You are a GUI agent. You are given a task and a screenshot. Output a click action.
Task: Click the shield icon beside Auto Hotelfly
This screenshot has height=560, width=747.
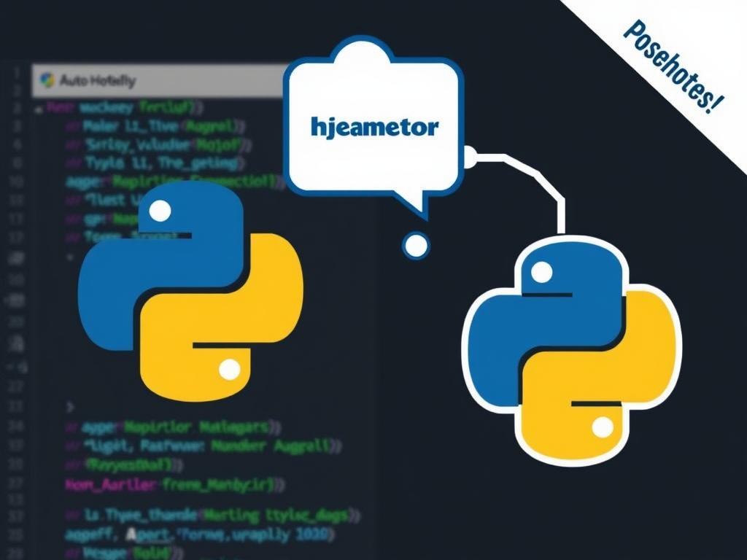pos(47,80)
